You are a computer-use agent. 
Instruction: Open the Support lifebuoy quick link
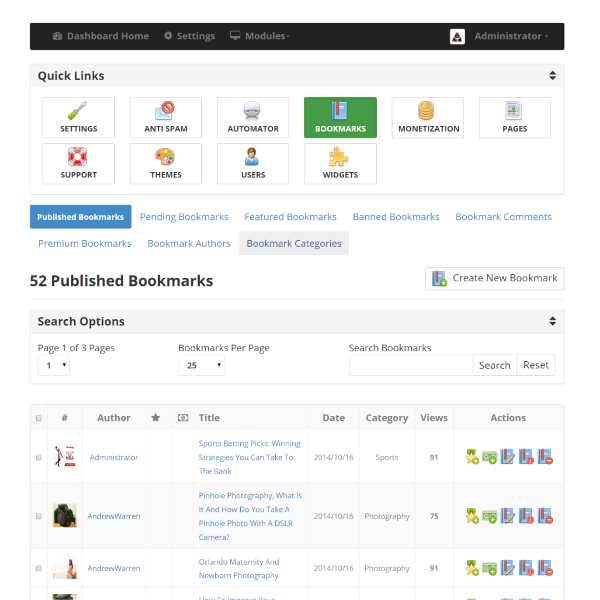78,163
